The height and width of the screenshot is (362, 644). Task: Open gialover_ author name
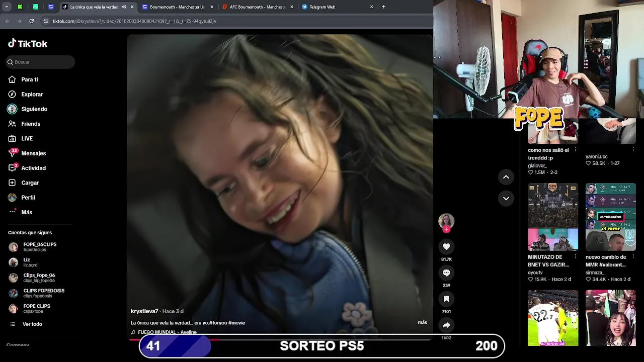click(x=537, y=165)
